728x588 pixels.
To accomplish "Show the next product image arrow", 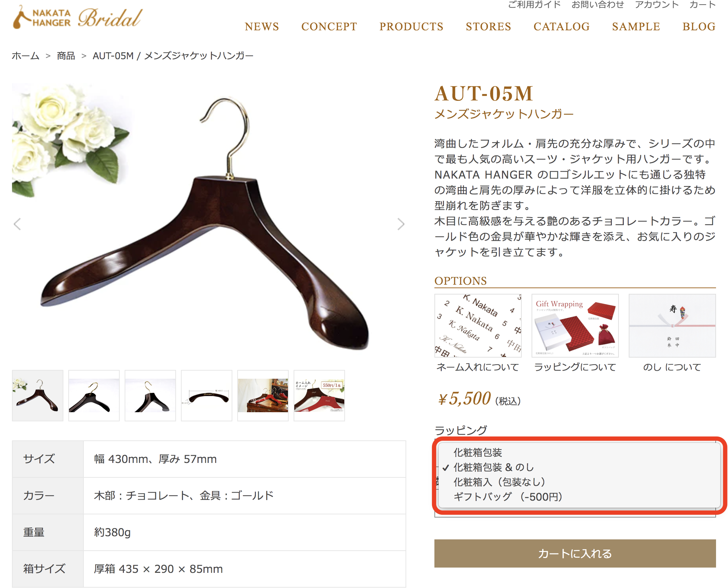I will (x=401, y=224).
